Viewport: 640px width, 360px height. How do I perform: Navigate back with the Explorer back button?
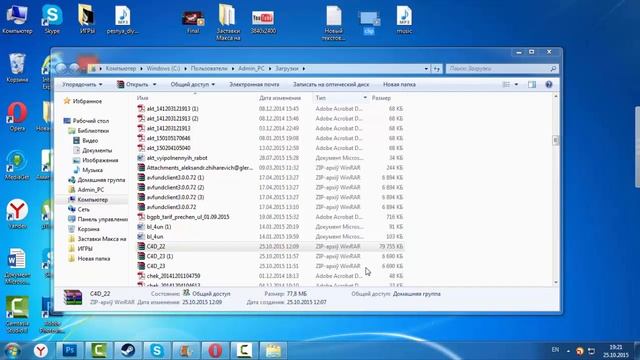pyautogui.click(x=61, y=68)
